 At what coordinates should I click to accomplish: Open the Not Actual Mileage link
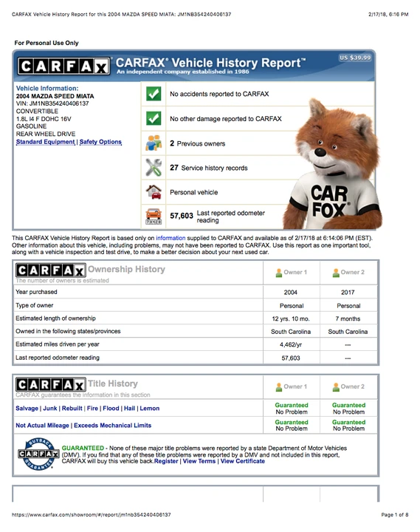42,425
